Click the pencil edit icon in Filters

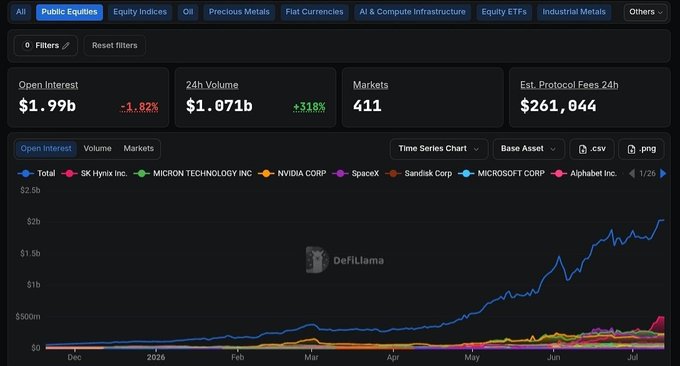pyautogui.click(x=66, y=46)
